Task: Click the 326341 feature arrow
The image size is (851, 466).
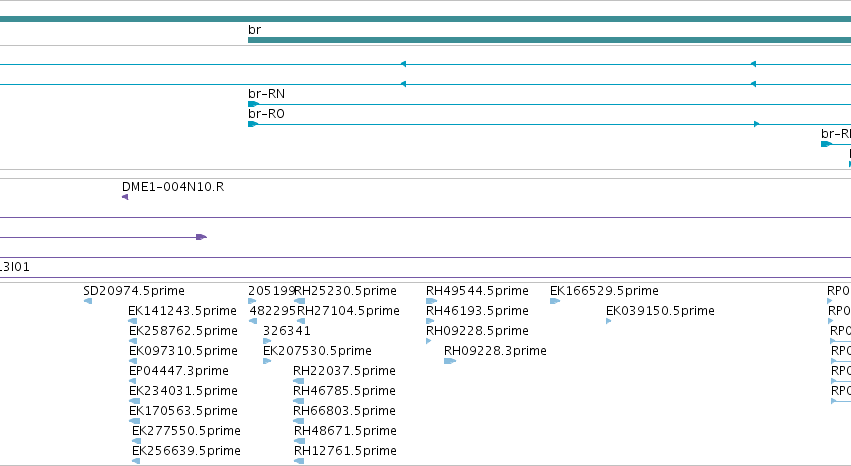Action: (267, 341)
